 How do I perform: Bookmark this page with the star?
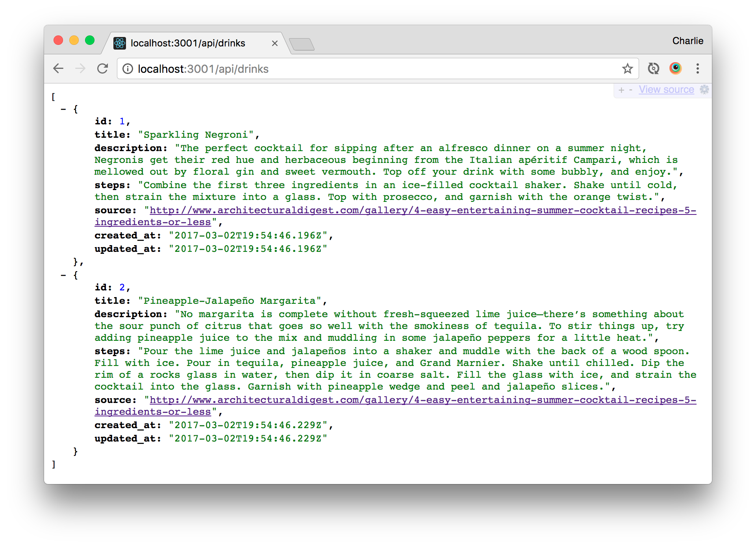pyautogui.click(x=628, y=68)
